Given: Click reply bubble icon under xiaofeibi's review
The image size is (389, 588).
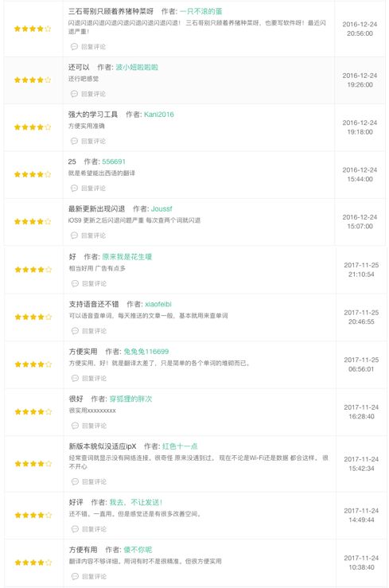Looking at the screenshot, I should (x=75, y=331).
